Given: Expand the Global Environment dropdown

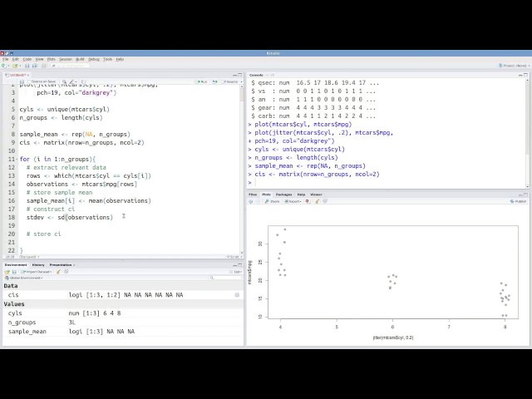Looking at the screenshot, I should point(23,278).
